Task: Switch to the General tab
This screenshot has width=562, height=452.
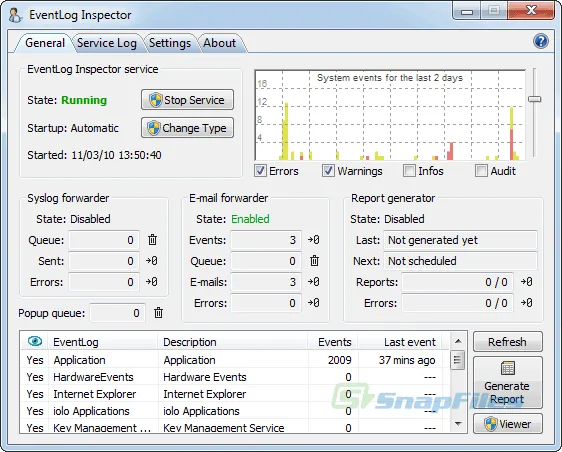Action: [45, 43]
